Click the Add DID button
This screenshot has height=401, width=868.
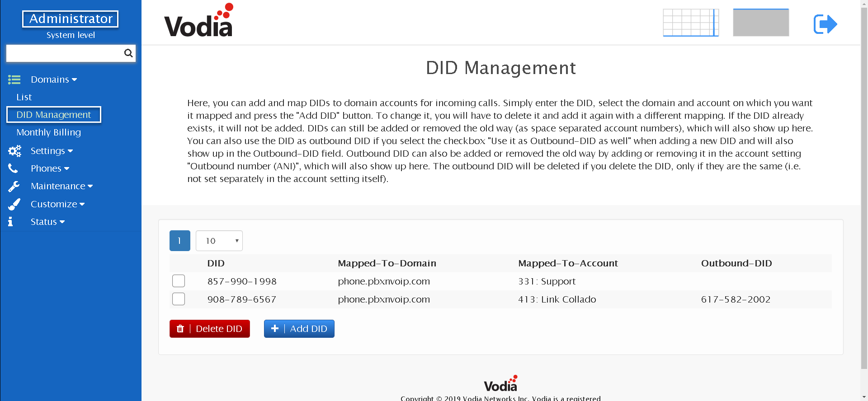click(x=299, y=329)
